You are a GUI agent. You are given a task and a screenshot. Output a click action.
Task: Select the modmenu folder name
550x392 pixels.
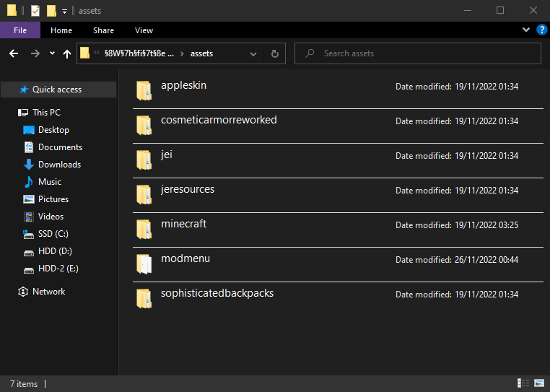coord(185,258)
